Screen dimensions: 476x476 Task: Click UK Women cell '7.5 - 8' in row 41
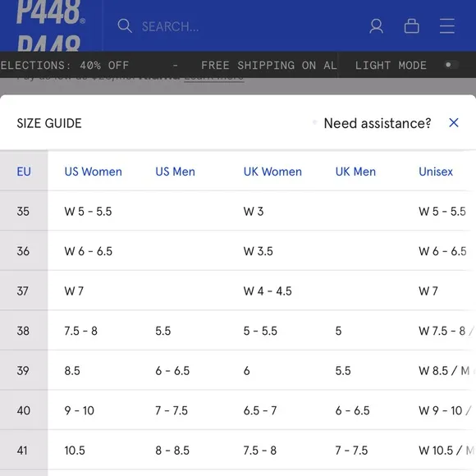coord(260,451)
